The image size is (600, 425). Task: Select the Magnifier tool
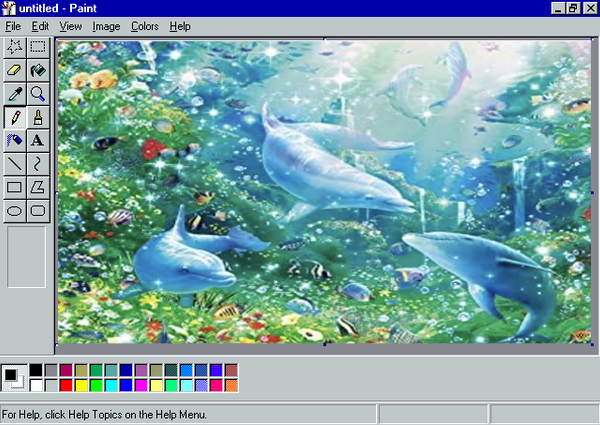point(38,94)
